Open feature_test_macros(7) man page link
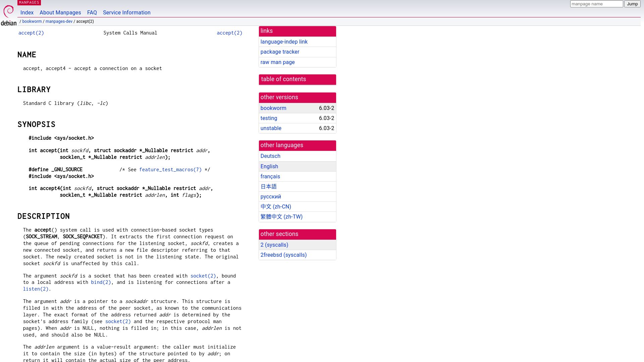 170,170
